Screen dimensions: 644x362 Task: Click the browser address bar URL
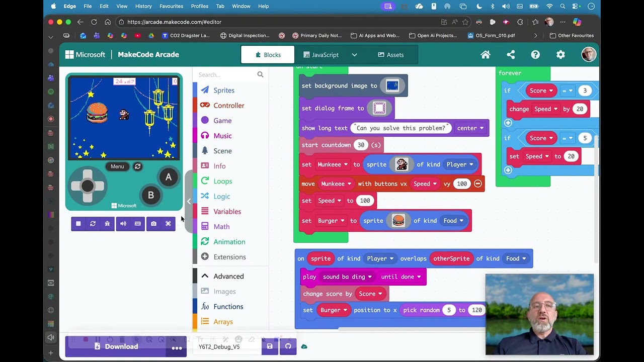coord(174,22)
